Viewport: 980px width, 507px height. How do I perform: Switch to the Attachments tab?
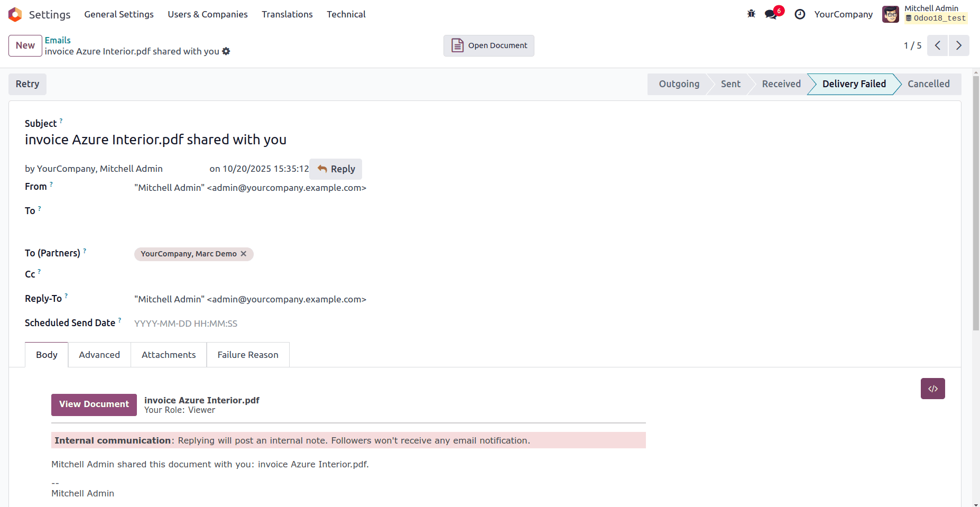tap(169, 355)
